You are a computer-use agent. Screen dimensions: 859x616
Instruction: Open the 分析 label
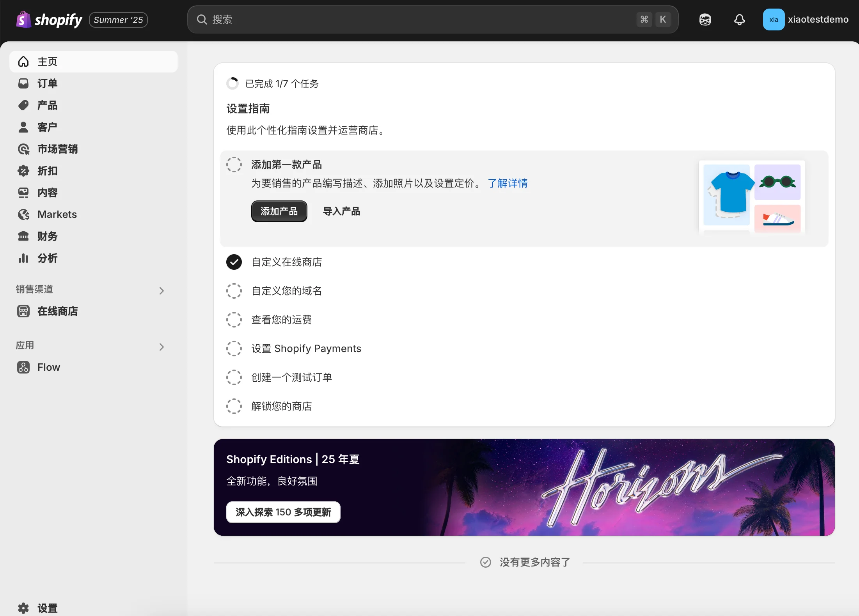(47, 258)
